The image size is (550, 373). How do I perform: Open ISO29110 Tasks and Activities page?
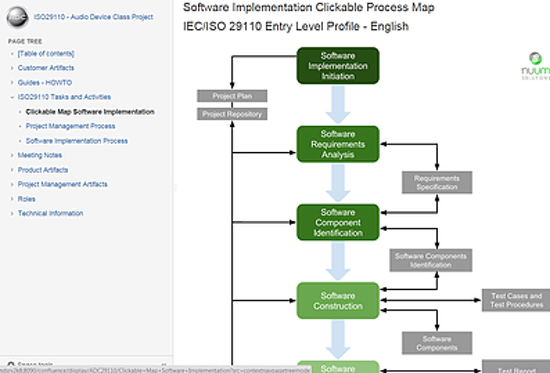coord(64,97)
